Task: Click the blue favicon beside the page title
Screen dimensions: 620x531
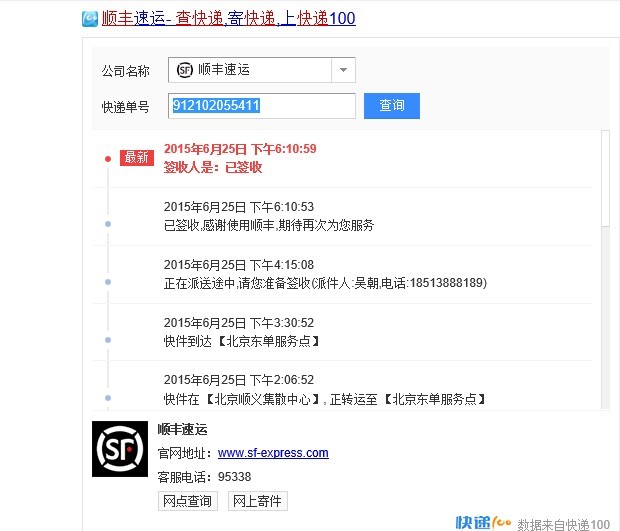Action: [x=90, y=18]
